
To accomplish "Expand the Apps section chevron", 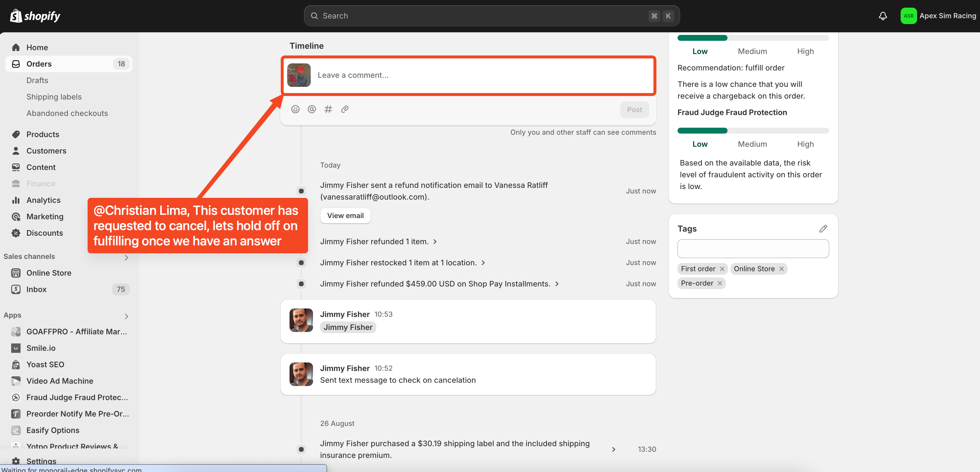I will (x=126, y=316).
